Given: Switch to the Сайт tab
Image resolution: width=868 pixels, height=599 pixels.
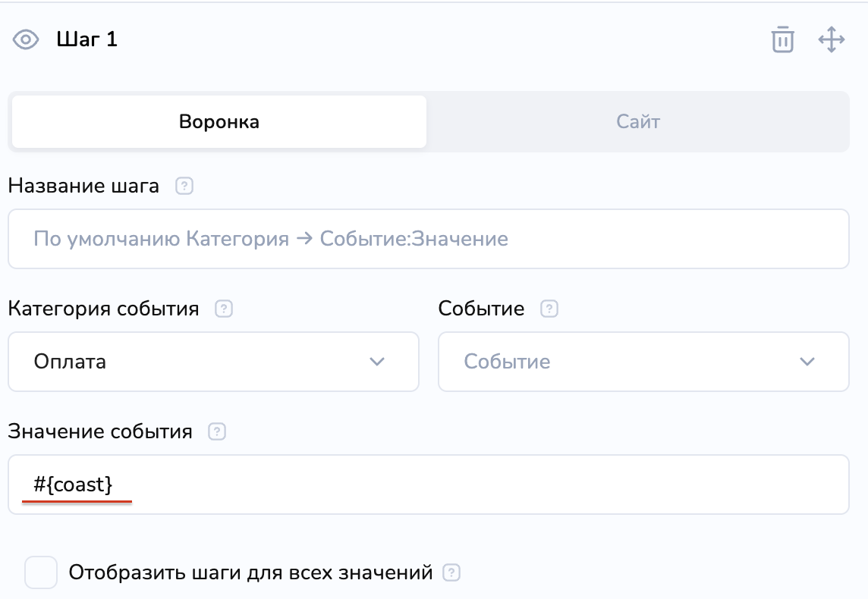Looking at the screenshot, I should (637, 121).
